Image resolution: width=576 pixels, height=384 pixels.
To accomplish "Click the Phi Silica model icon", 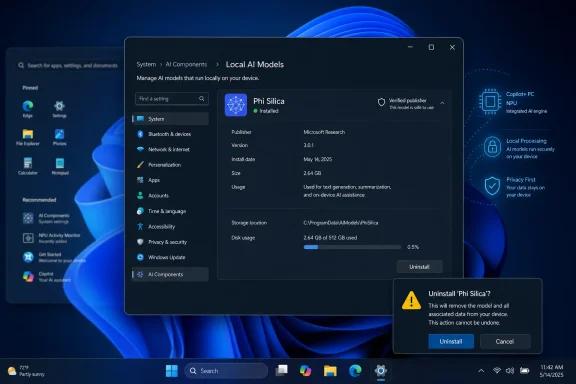I will click(x=236, y=105).
